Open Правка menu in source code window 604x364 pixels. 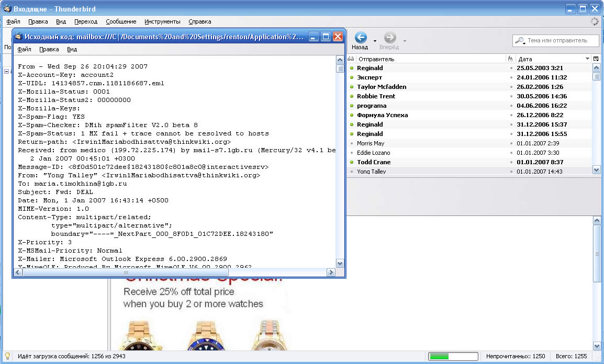(49, 49)
